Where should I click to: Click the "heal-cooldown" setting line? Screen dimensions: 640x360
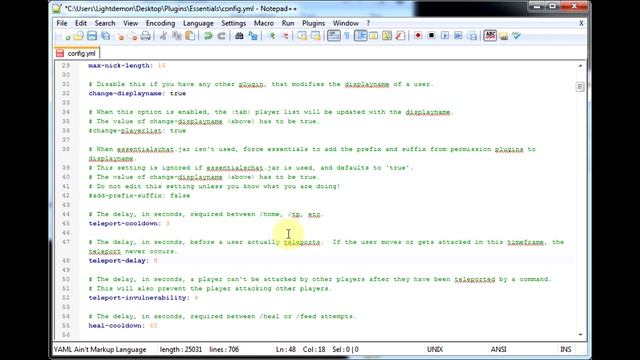[123, 325]
